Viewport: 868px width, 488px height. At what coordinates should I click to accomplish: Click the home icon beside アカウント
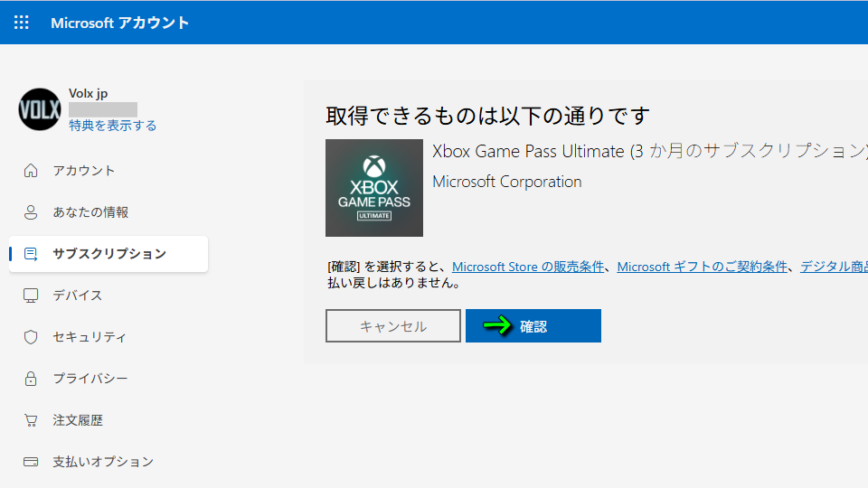click(x=31, y=171)
